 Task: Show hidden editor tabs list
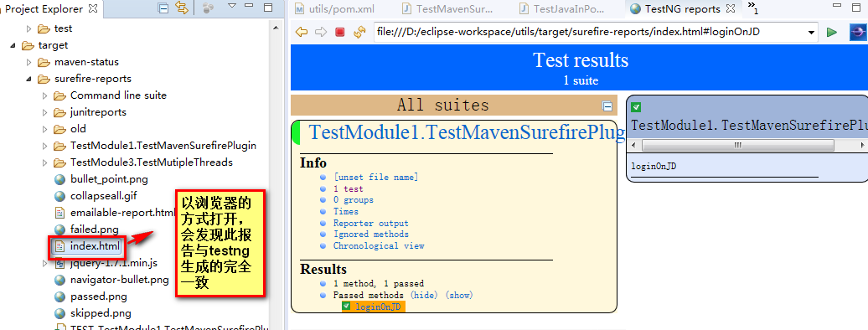(752, 8)
